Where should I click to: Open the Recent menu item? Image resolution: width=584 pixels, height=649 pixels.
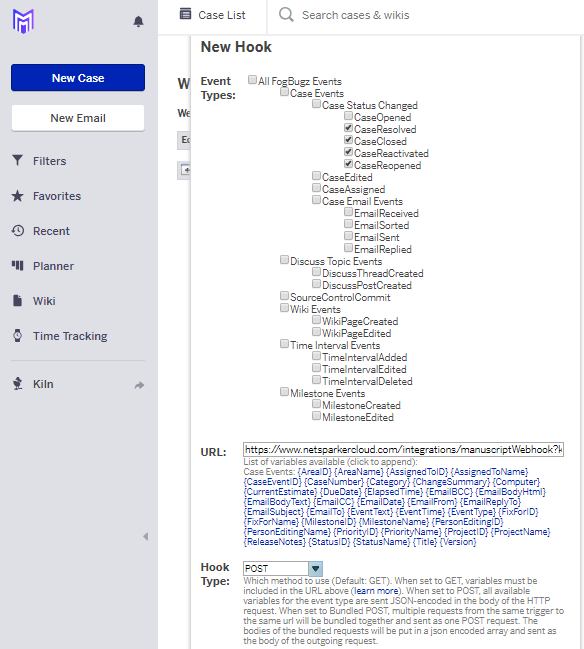tap(51, 231)
